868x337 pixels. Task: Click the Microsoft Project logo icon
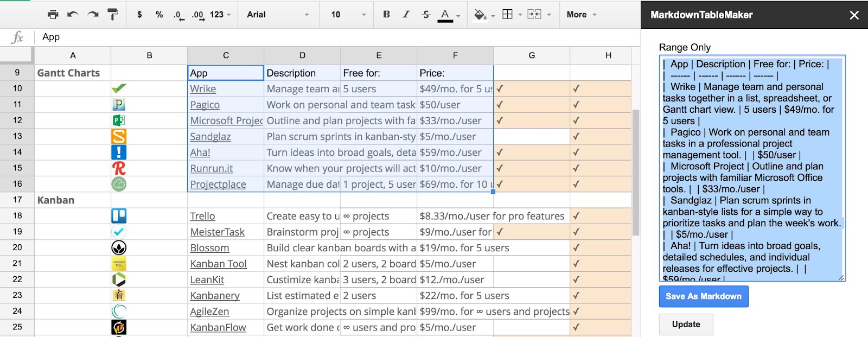tap(119, 120)
